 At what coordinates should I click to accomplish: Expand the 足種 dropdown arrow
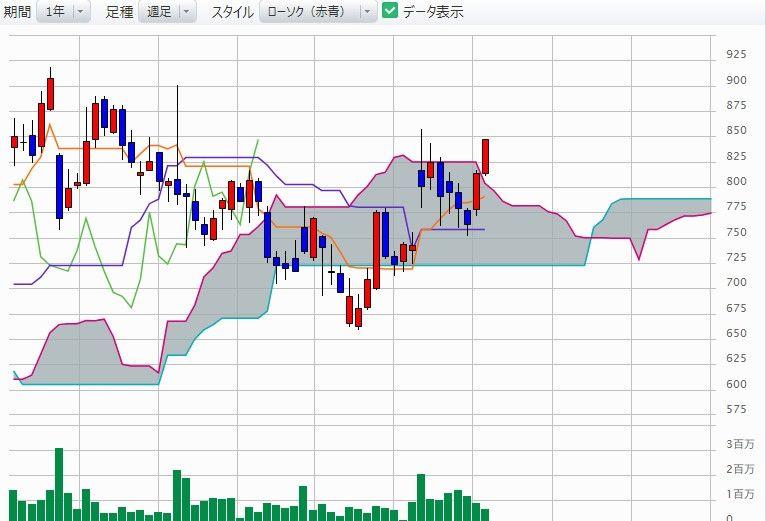(x=187, y=11)
